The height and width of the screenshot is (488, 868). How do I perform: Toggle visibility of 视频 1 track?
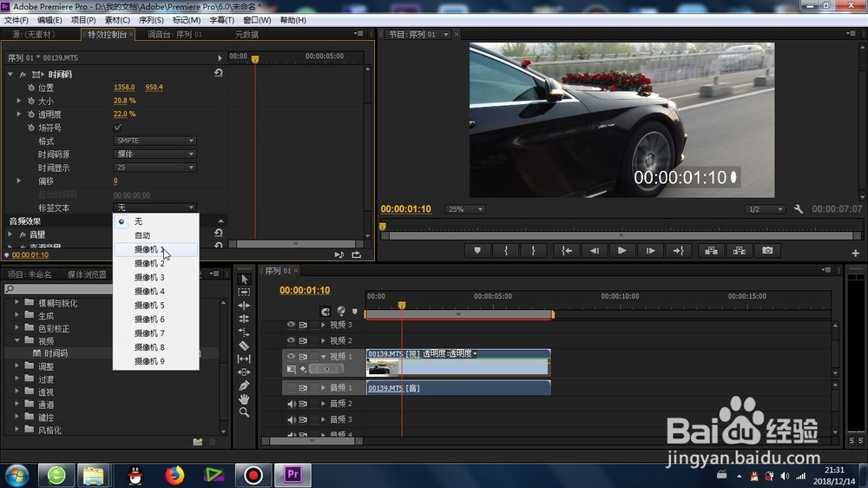coord(291,356)
